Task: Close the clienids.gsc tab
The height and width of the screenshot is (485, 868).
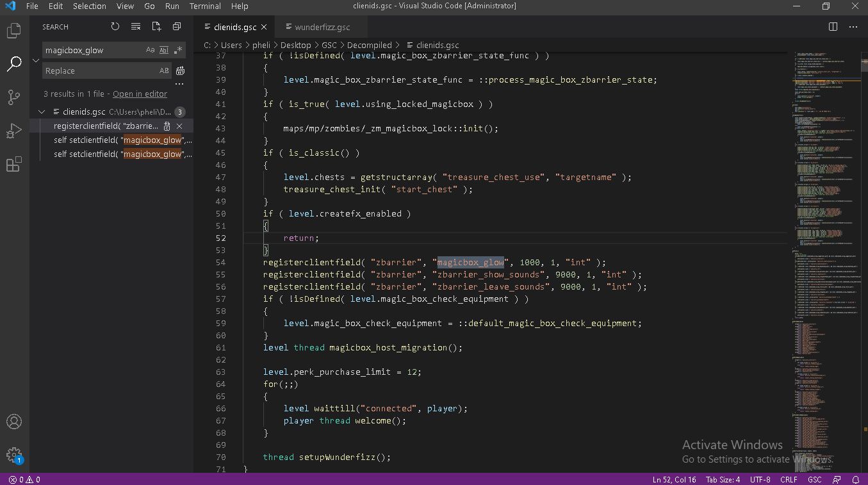Action: point(264,27)
